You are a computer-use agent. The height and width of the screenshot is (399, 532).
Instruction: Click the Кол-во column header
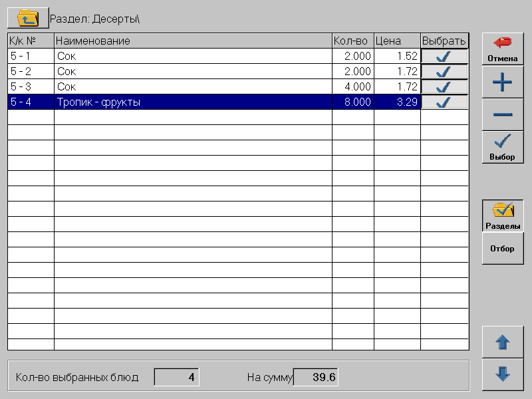353,41
